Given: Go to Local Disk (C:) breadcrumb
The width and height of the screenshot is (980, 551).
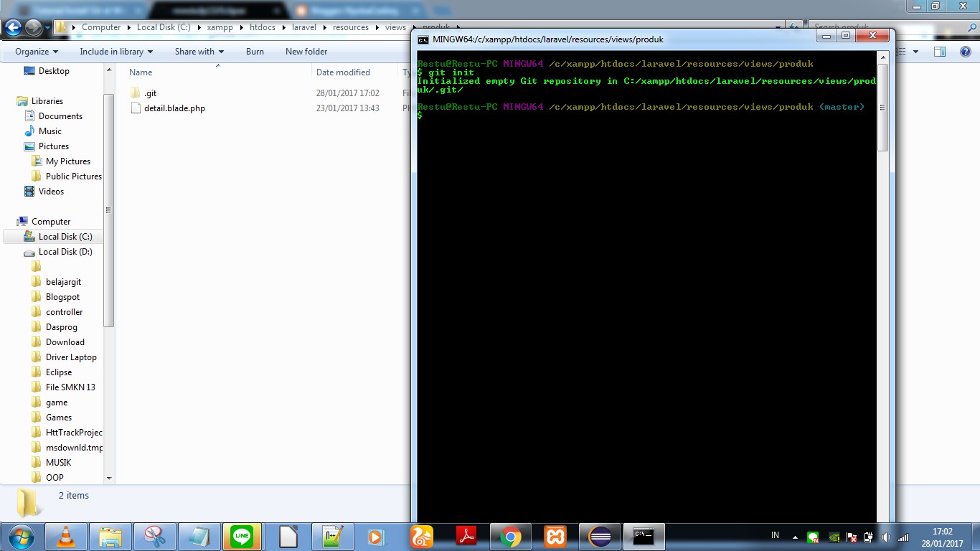Looking at the screenshot, I should tap(164, 27).
